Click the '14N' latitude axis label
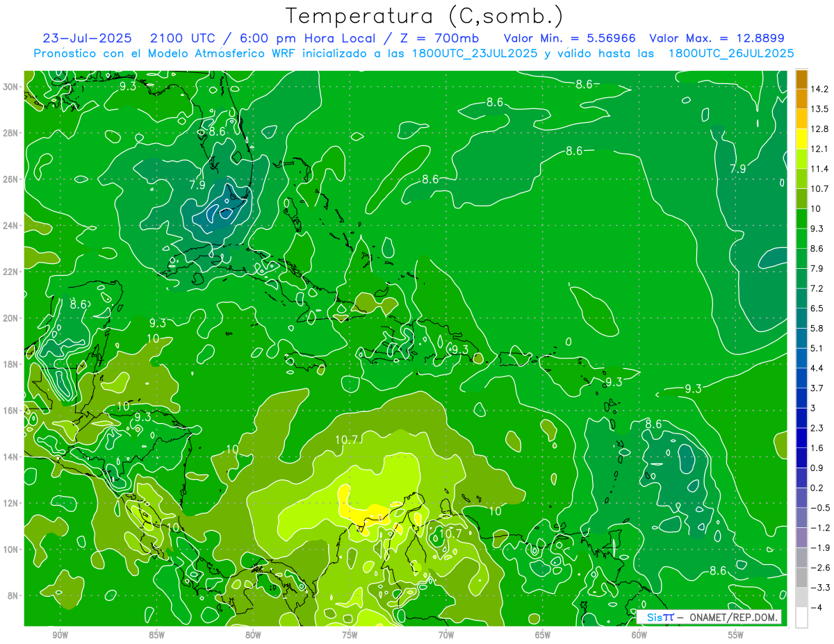 pos(11,457)
